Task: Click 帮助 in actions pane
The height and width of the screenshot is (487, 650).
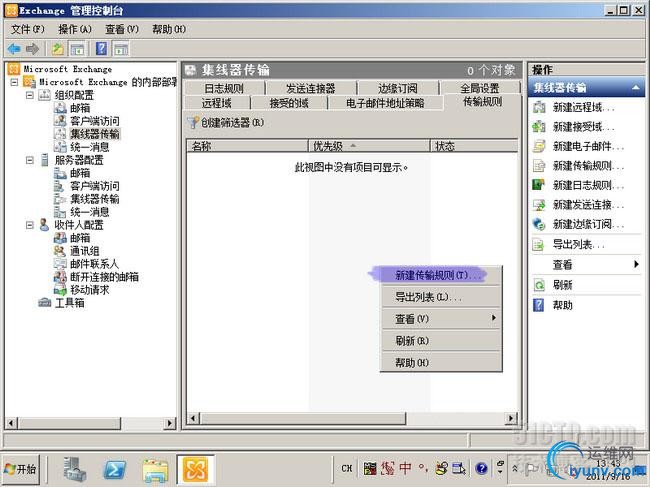Action: coord(563,305)
